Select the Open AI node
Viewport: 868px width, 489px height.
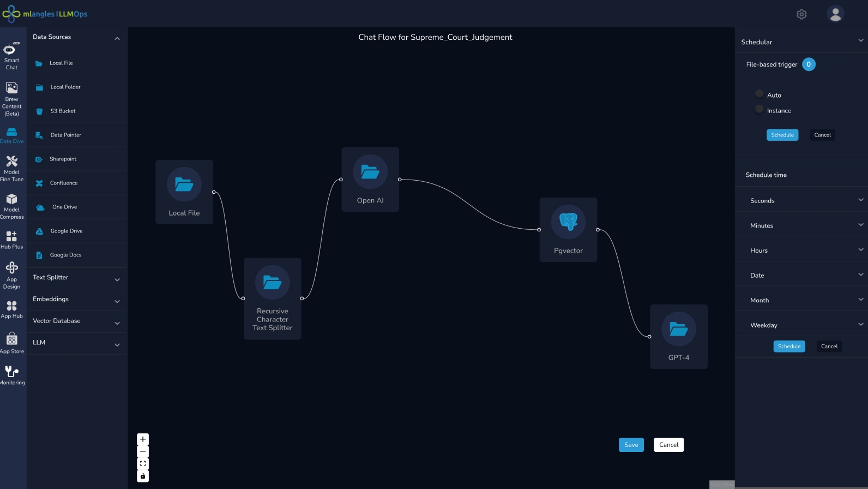(370, 180)
